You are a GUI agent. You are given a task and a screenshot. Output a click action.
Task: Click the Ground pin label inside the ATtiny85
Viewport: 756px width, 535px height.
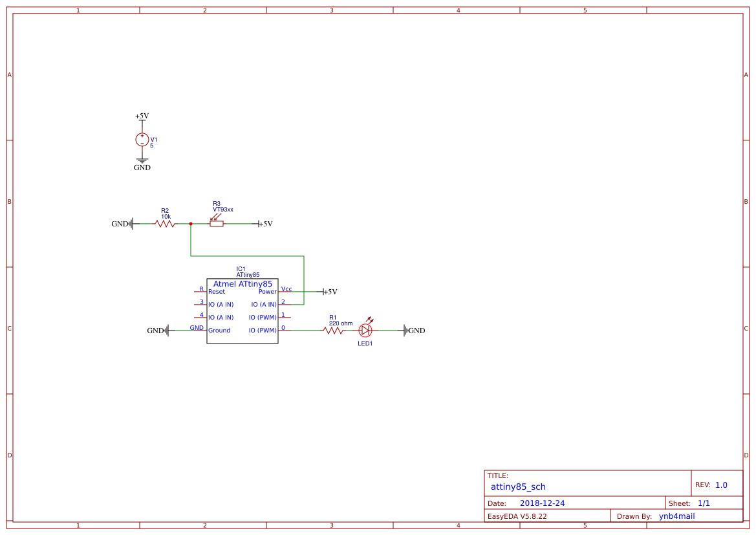[219, 331]
